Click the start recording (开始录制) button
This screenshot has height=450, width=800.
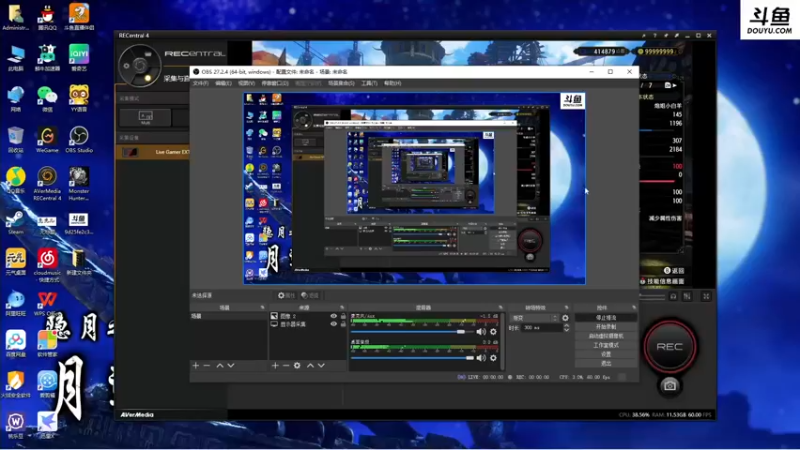tap(606, 327)
